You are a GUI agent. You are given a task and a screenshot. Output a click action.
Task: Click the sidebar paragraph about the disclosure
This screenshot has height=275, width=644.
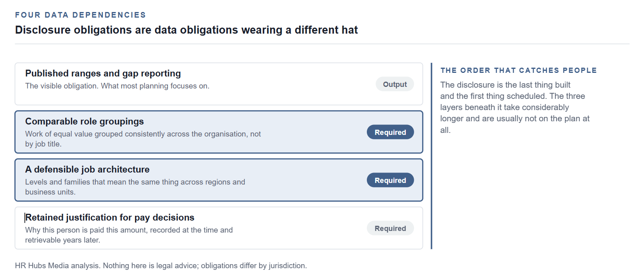click(x=515, y=107)
